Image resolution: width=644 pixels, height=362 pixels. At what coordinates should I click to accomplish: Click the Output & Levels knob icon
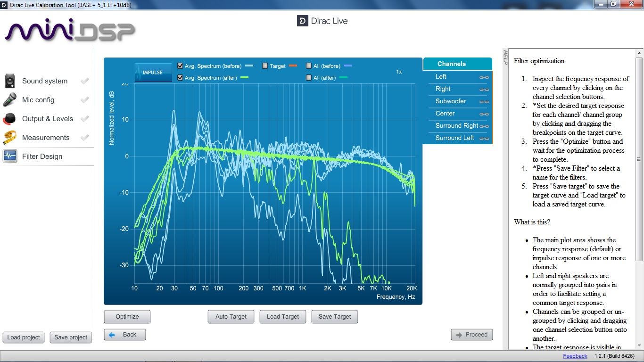click(10, 119)
